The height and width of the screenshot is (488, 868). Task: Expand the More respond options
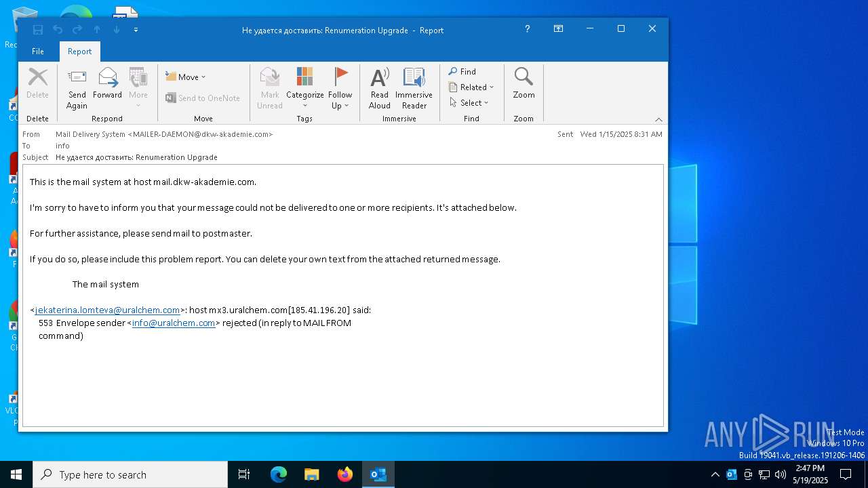(x=138, y=88)
